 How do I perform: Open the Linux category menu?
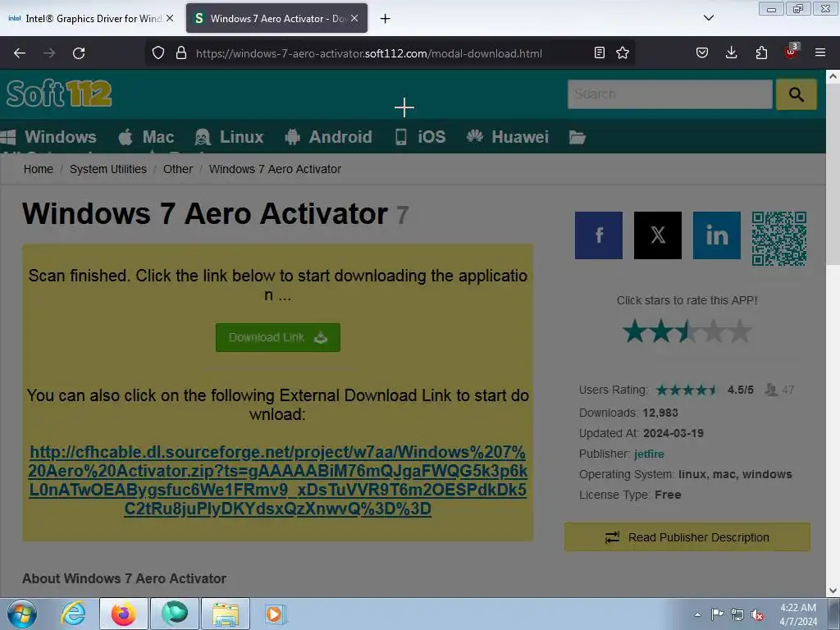click(x=230, y=137)
